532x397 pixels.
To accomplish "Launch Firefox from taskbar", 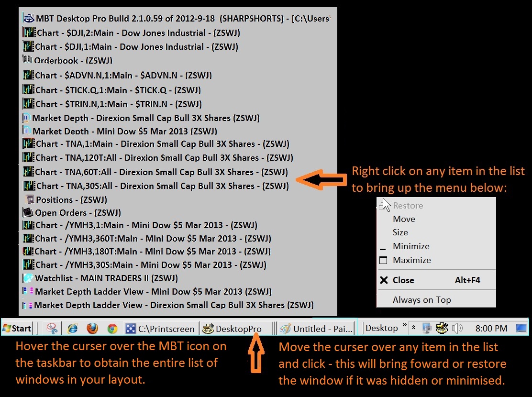I will (x=92, y=329).
